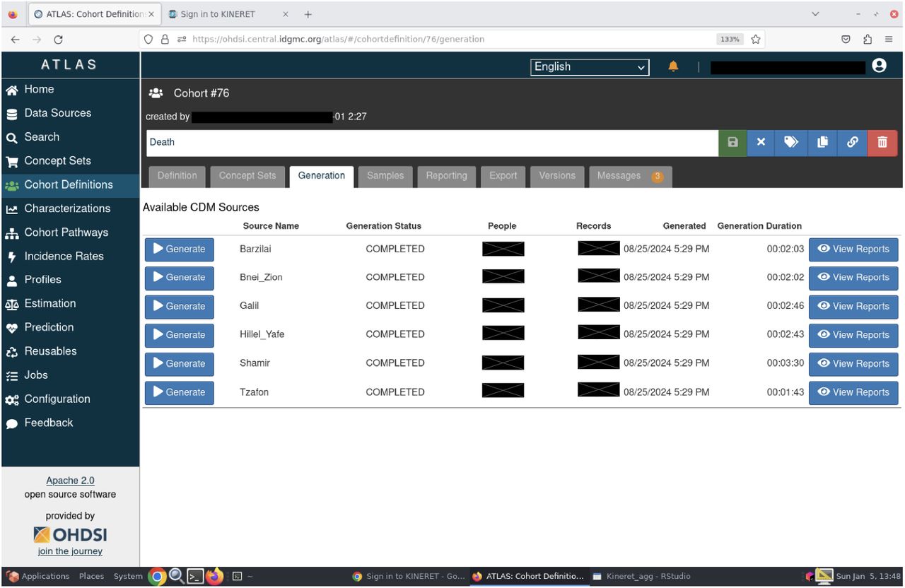Go to Home in the sidebar
This screenshot has height=588, width=905.
[x=70, y=89]
